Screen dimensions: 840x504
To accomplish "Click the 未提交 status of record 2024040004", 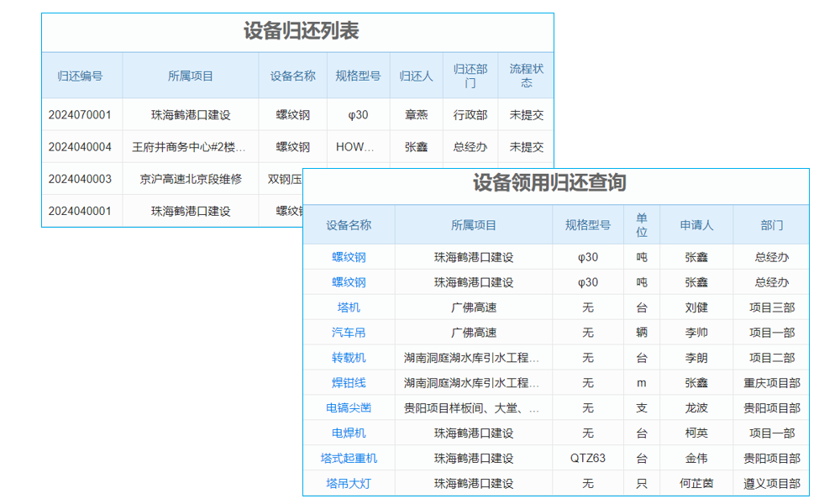I will tap(527, 147).
